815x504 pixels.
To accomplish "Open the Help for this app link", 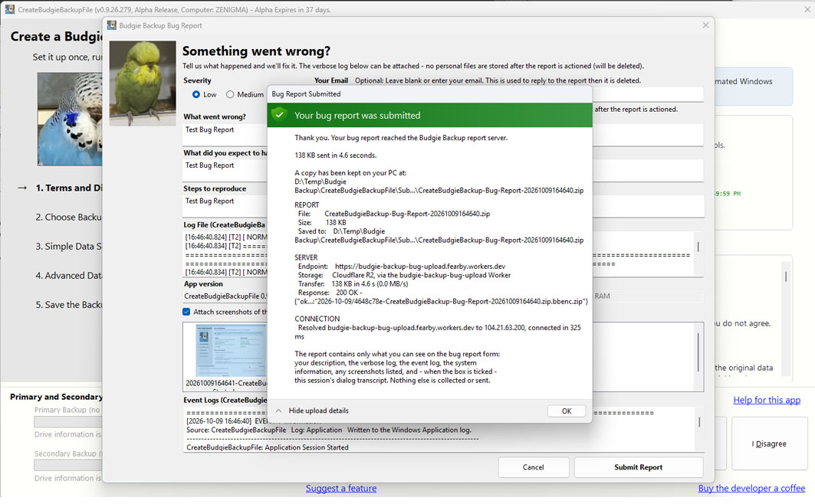I will click(767, 400).
